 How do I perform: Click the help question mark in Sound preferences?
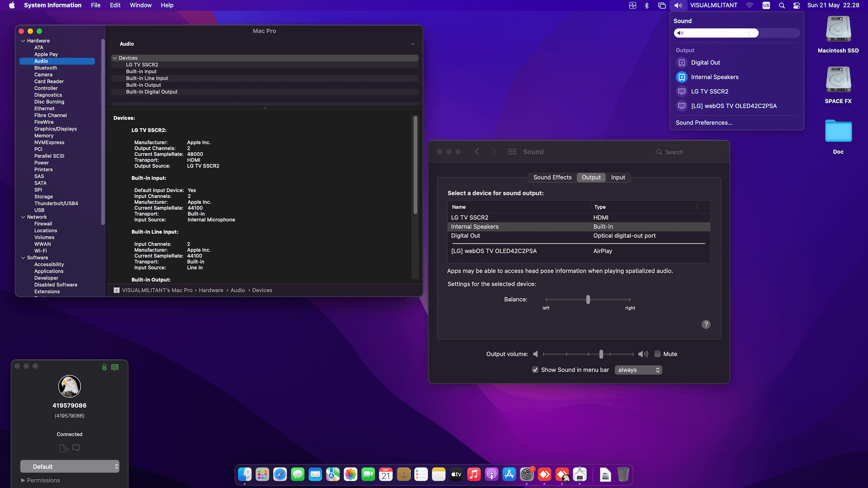pos(706,324)
